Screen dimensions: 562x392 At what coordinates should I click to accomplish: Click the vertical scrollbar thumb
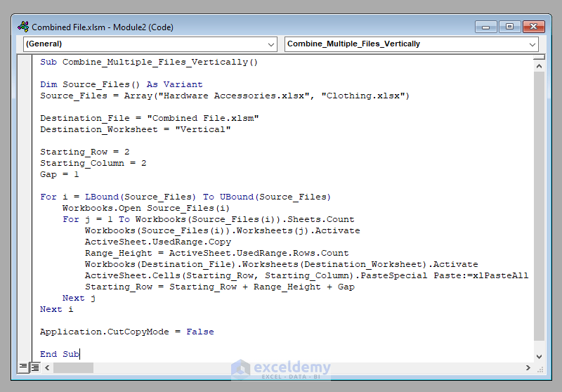click(539, 206)
